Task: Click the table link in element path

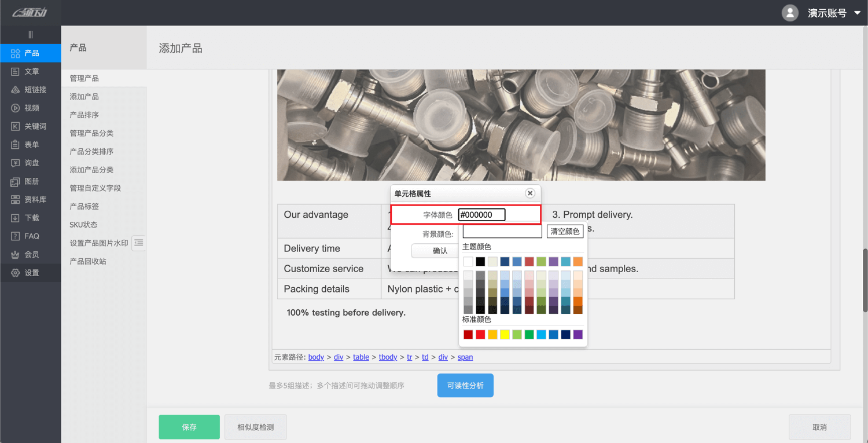Action: coord(361,357)
